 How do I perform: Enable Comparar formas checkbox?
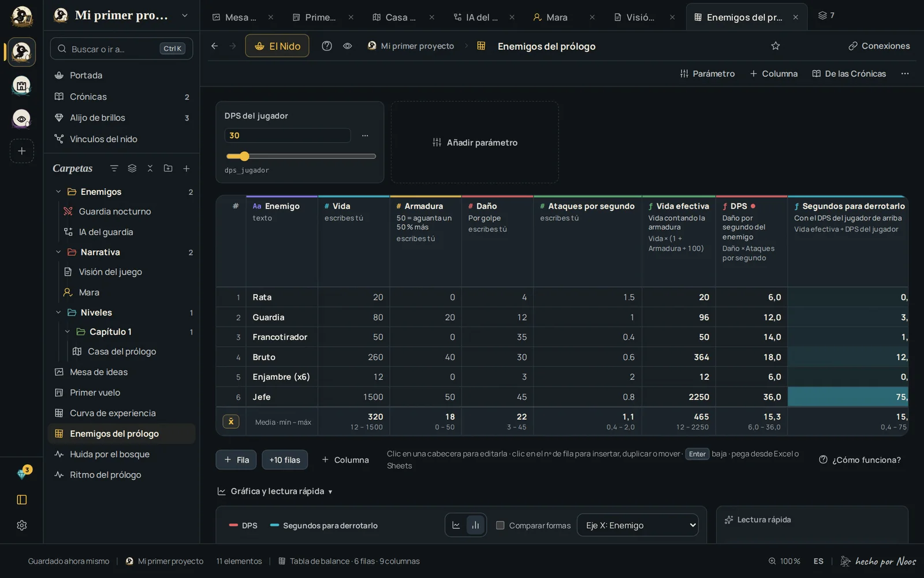500,525
